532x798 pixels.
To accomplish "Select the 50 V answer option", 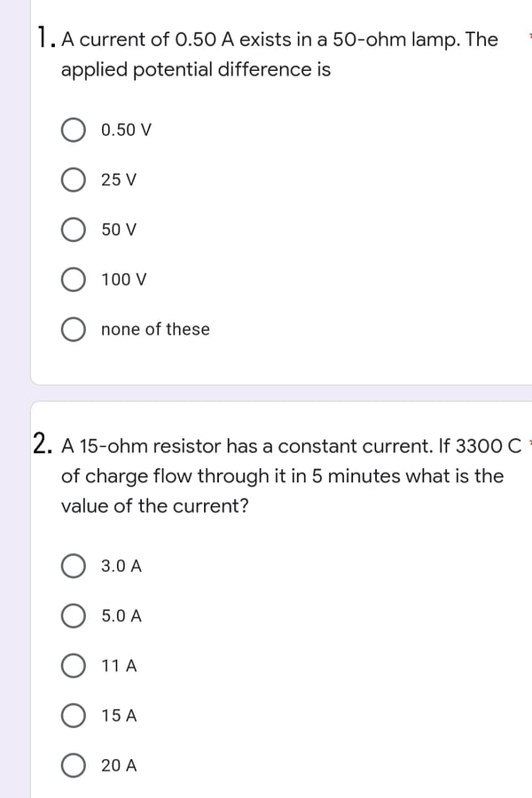I will (x=74, y=230).
